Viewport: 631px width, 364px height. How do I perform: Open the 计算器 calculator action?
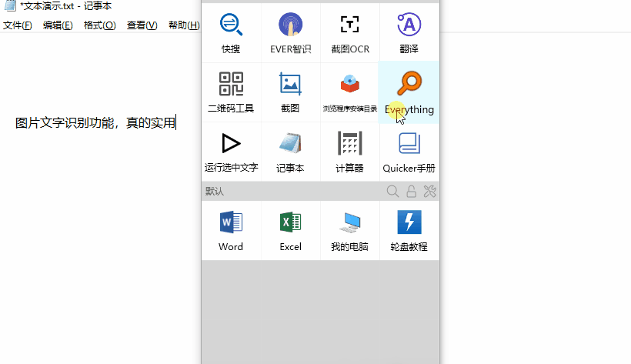point(349,152)
